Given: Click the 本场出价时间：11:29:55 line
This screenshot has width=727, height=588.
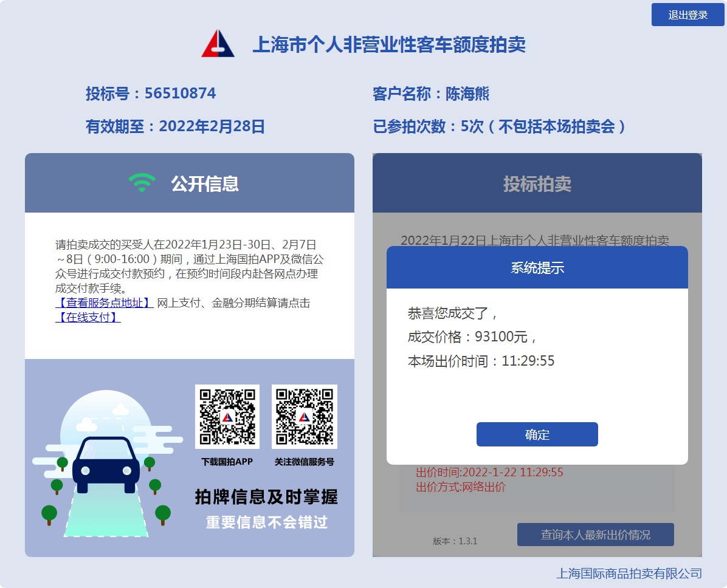Looking at the screenshot, I should (x=481, y=360).
